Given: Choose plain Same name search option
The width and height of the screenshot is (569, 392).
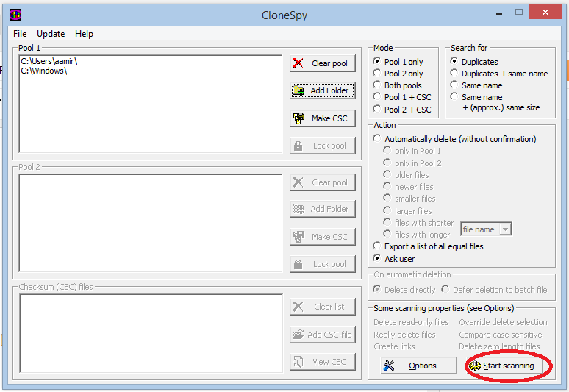Looking at the screenshot, I should pos(476,85).
